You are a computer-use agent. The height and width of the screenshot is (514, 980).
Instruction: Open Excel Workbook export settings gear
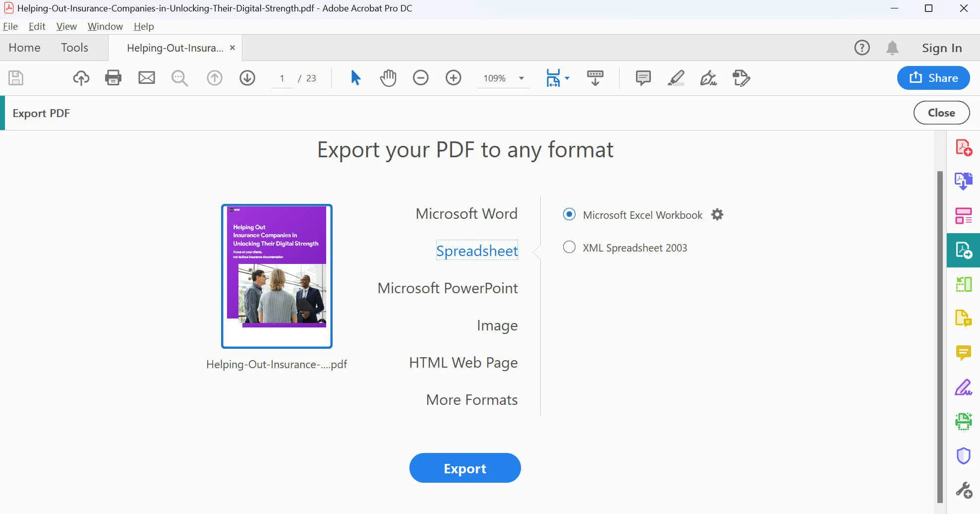[717, 214]
